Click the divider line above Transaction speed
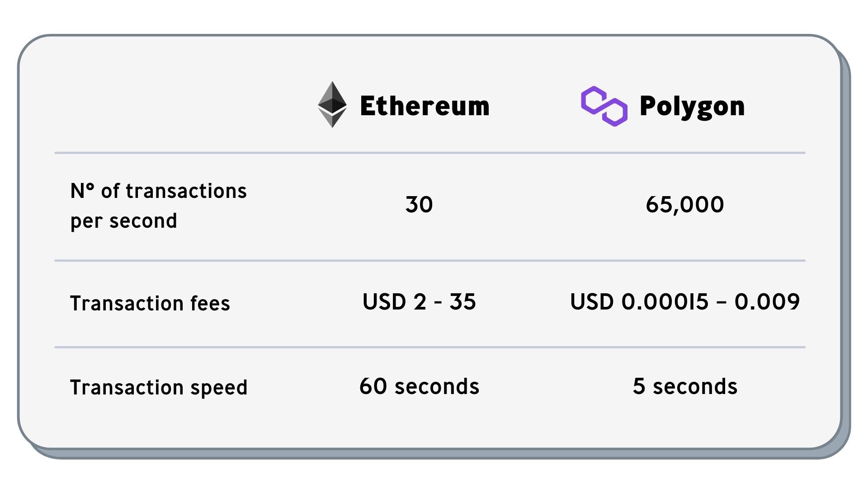The width and height of the screenshot is (868, 488). tap(429, 347)
